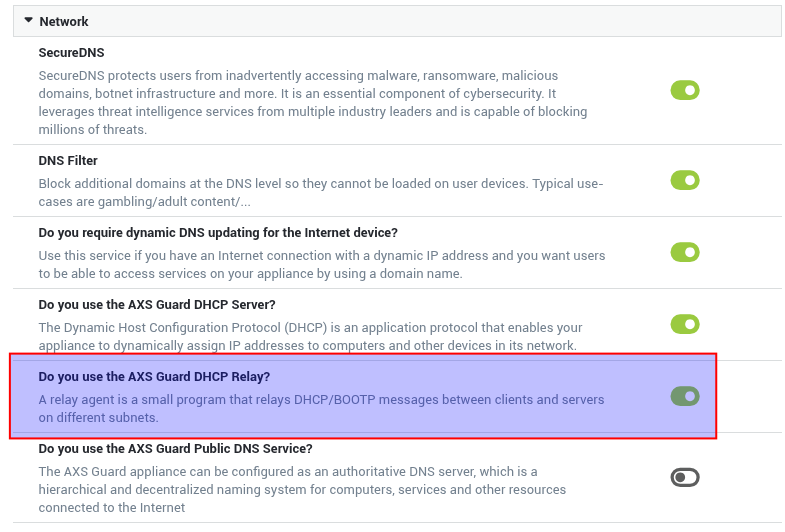This screenshot has height=532, width=785.
Task: Click the relay agent DHCP/BOOTP description
Action: pyautogui.click(x=321, y=409)
